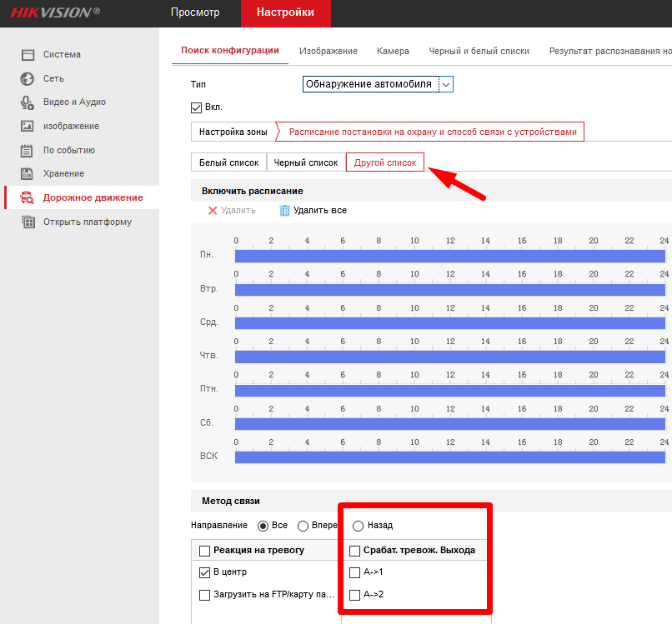Enable the A->2 alarm output checkbox

click(354, 595)
